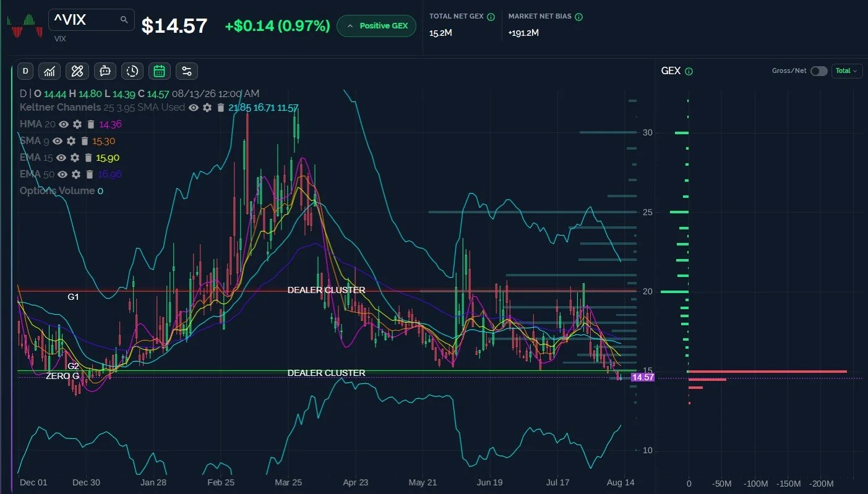Delete the SMA 9 indicator
868x494 pixels.
[x=85, y=141]
